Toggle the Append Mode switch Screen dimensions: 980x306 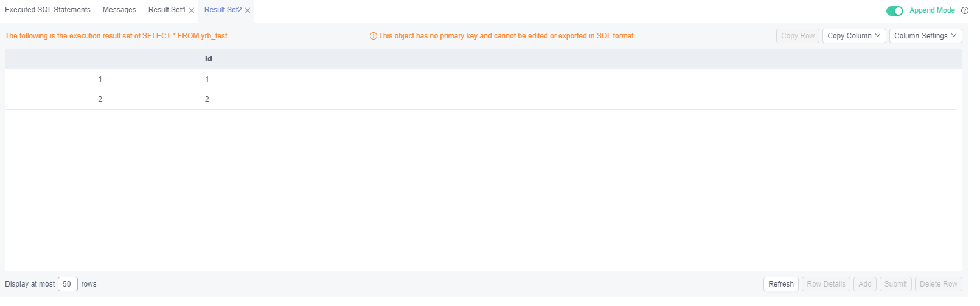click(894, 10)
